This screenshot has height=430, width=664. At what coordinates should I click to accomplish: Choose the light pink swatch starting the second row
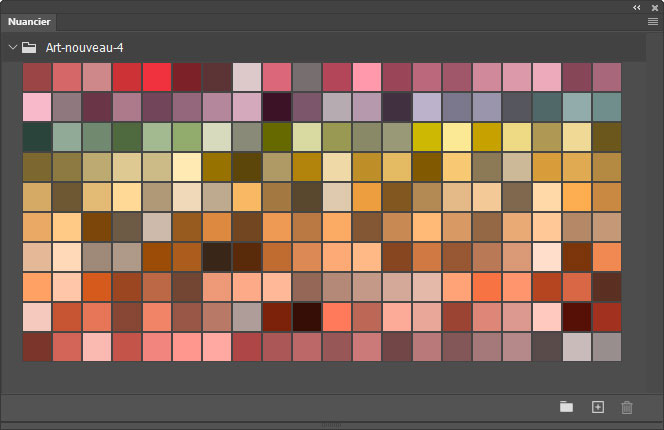click(37, 107)
